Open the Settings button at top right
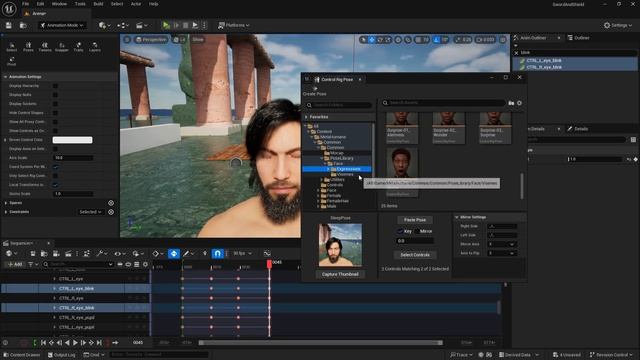The width and height of the screenshot is (640, 360). point(618,25)
